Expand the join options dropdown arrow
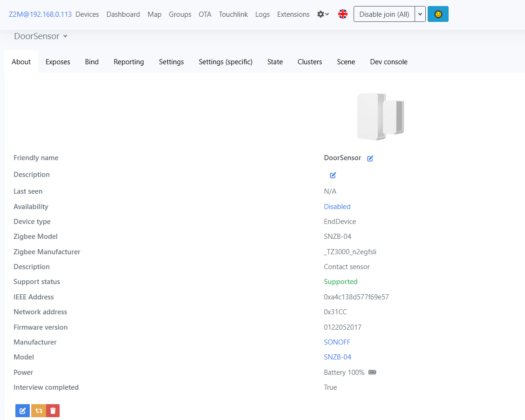 coord(420,14)
